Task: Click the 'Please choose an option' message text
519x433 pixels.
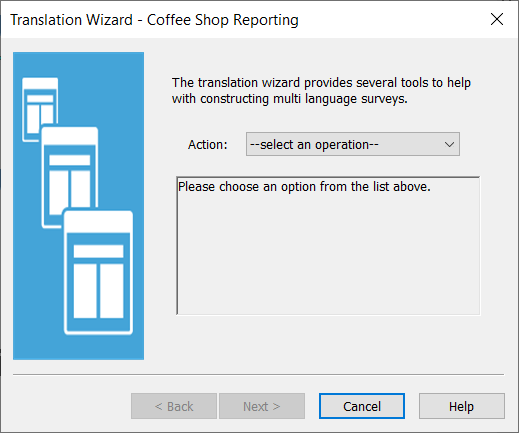Action: coord(304,187)
